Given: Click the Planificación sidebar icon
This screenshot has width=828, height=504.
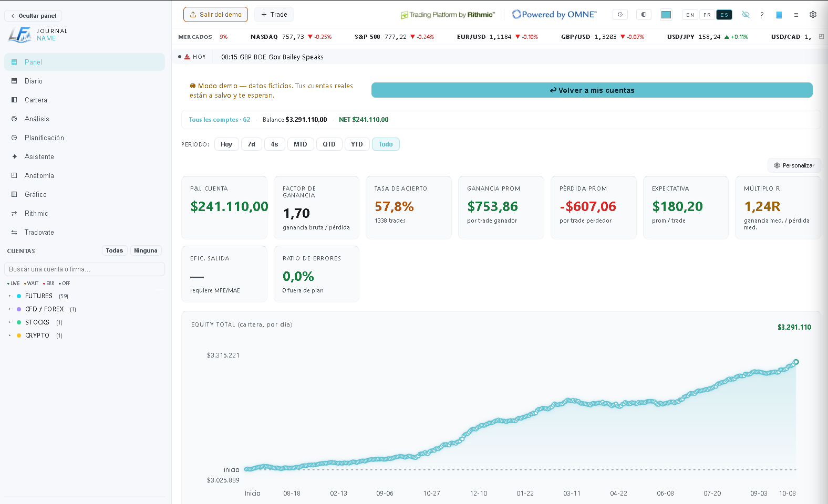Looking at the screenshot, I should 14,138.
